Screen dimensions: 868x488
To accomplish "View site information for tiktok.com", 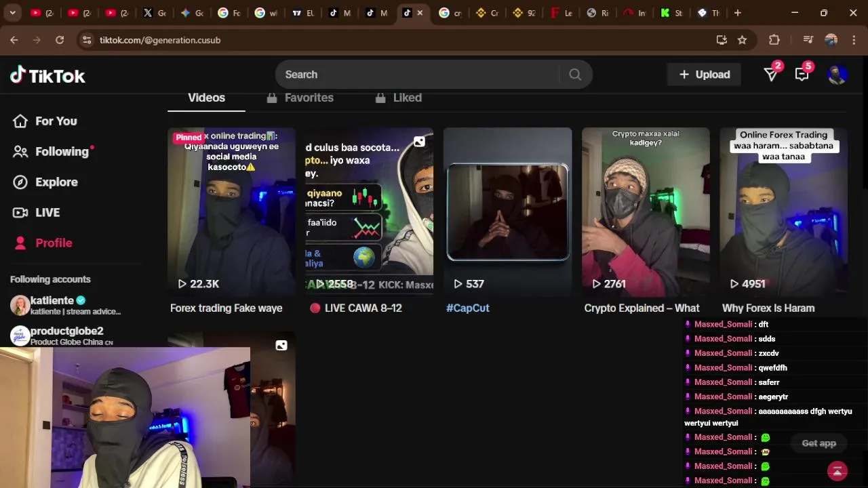I will click(86, 40).
